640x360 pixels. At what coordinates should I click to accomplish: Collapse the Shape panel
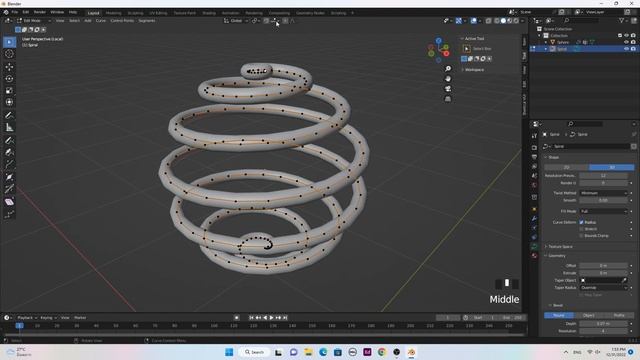[x=552, y=158]
